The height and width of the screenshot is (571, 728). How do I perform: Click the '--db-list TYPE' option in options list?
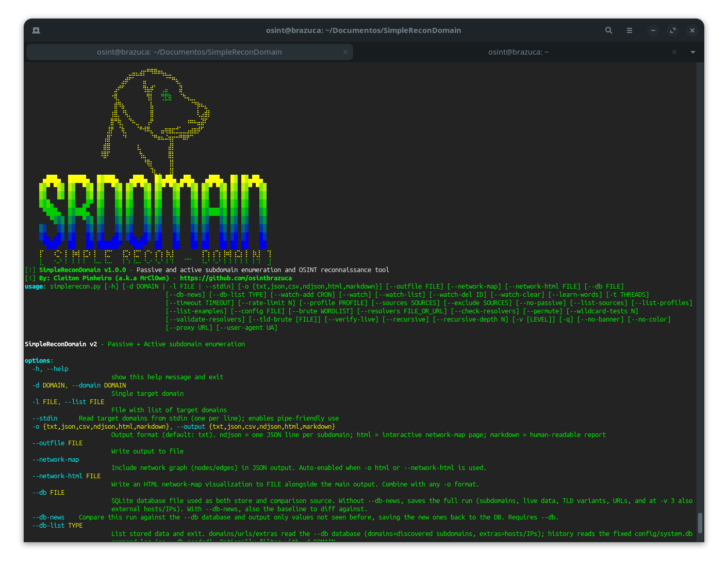[x=57, y=526]
